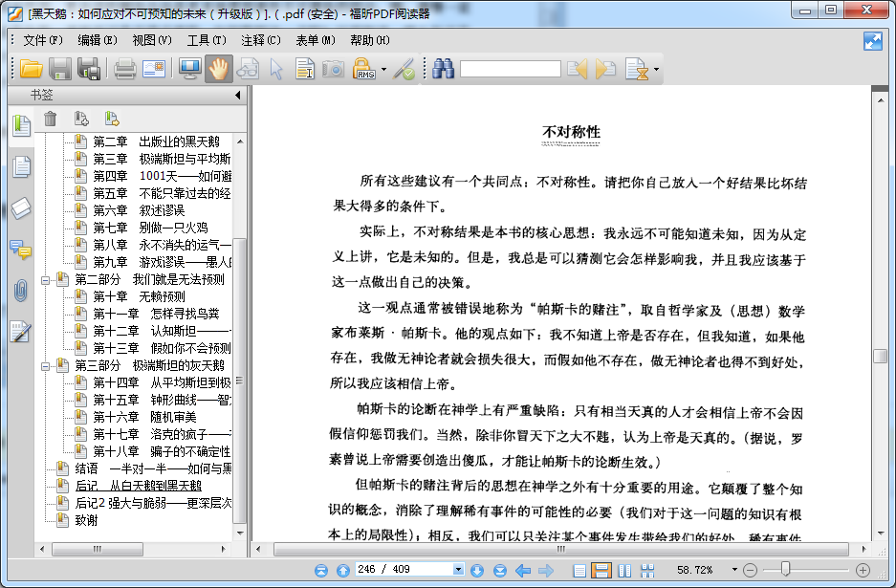Screen dimensions: 896x588
Task: Open the 视图 menu
Action: [x=152, y=40]
